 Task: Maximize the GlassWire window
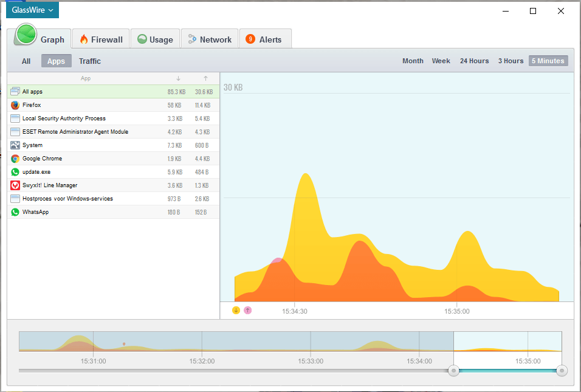[533, 11]
